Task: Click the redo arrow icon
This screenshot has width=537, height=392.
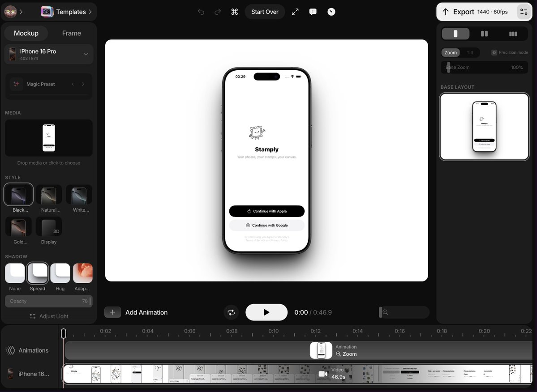Action: click(218, 12)
